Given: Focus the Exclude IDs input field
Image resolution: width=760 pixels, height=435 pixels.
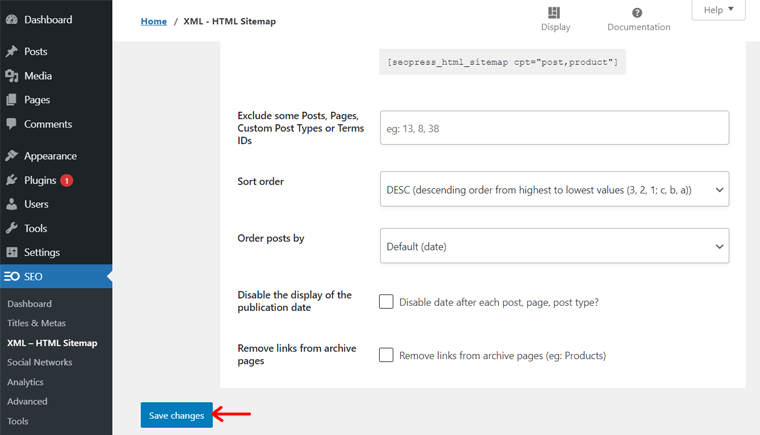Looking at the screenshot, I should coord(554,128).
